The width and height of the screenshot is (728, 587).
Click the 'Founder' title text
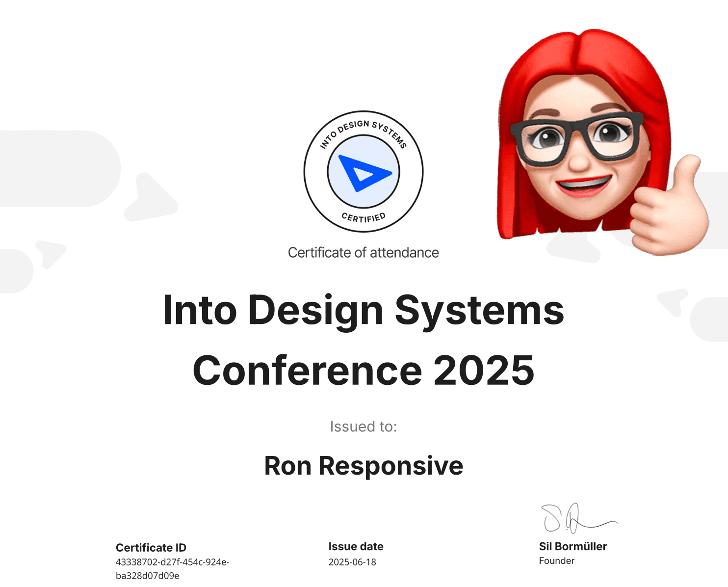point(557,560)
